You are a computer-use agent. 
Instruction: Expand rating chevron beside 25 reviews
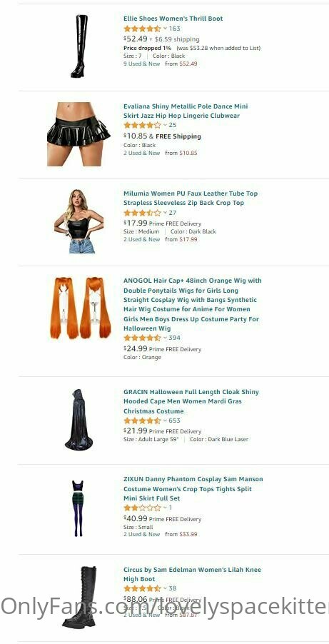coord(165,125)
